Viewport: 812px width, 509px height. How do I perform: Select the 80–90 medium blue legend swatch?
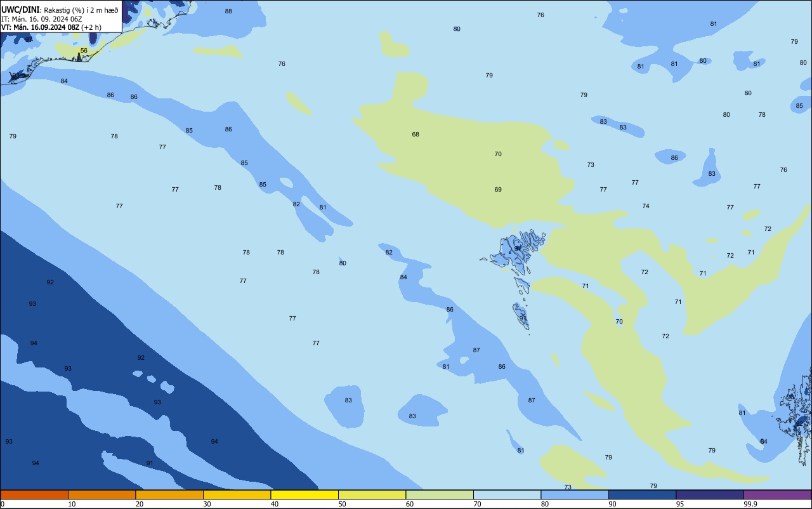pyautogui.click(x=575, y=494)
